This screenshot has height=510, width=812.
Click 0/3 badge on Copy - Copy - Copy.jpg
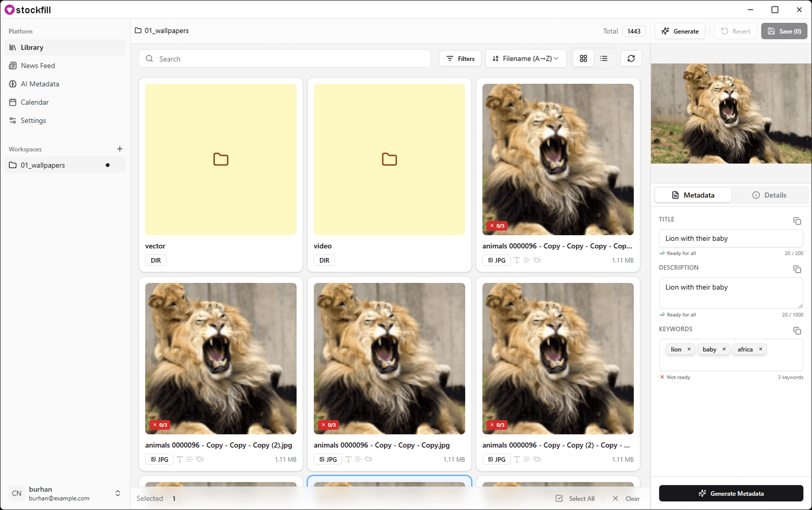tap(328, 425)
